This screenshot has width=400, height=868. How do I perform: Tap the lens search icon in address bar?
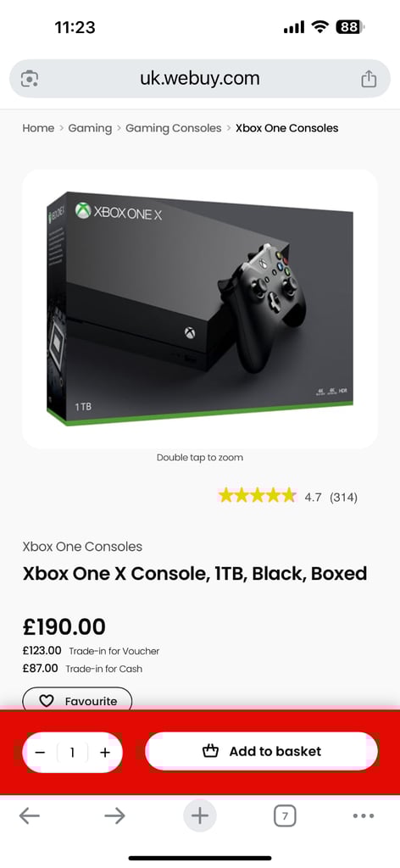30,79
